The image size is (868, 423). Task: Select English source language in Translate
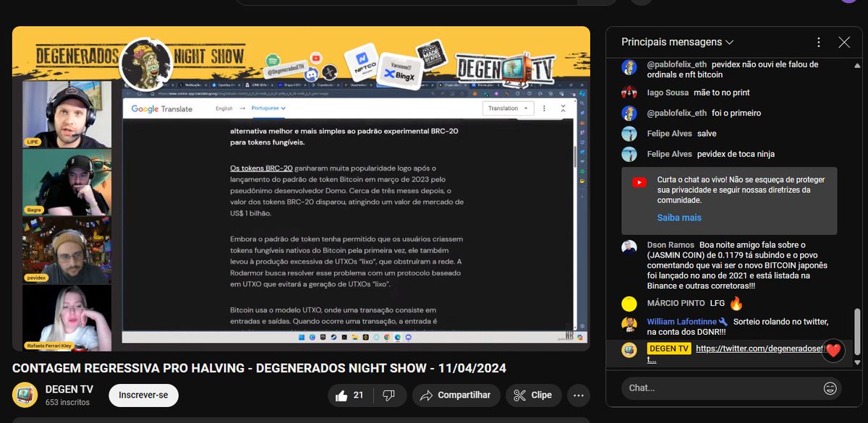point(224,108)
